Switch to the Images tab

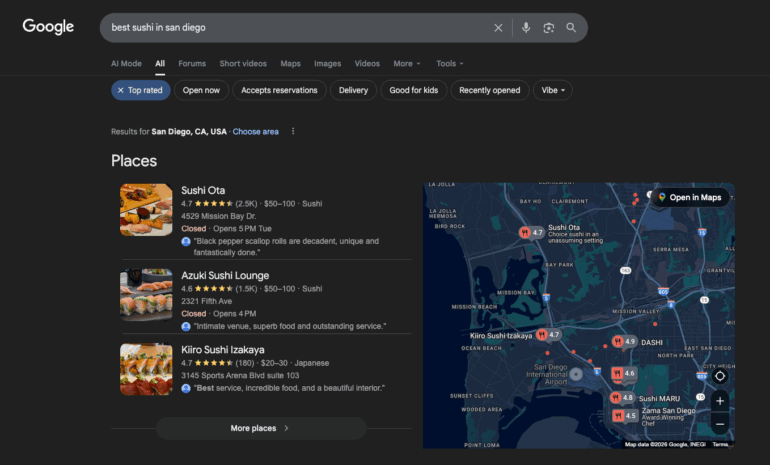coord(327,63)
